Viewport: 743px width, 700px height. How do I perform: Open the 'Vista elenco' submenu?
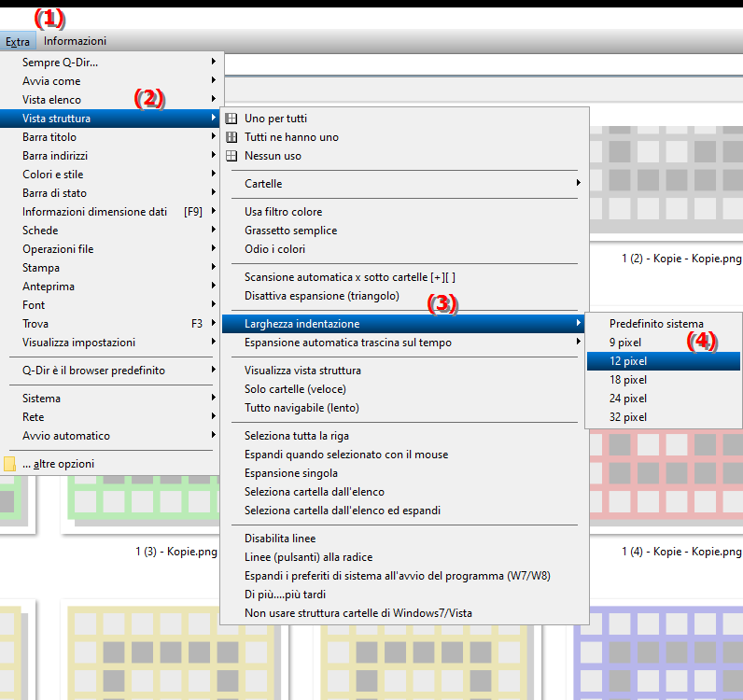pyautogui.click(x=109, y=100)
